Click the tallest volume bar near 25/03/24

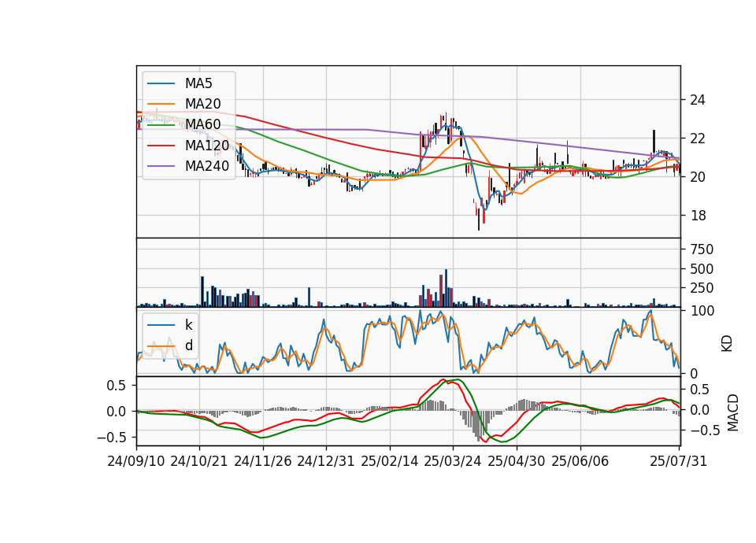446,288
